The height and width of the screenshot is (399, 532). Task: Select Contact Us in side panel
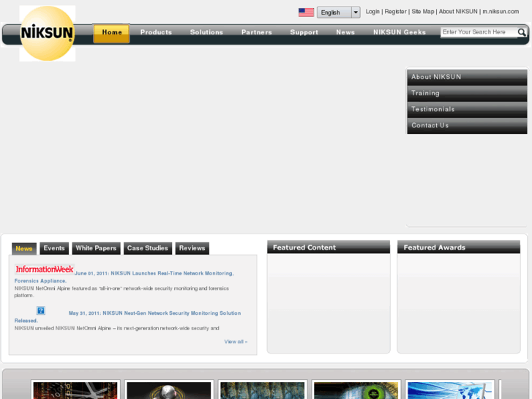pos(467,126)
